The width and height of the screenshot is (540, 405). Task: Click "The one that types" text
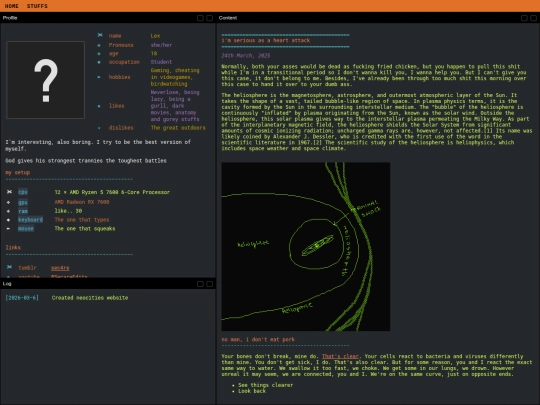pyautogui.click(x=82, y=220)
